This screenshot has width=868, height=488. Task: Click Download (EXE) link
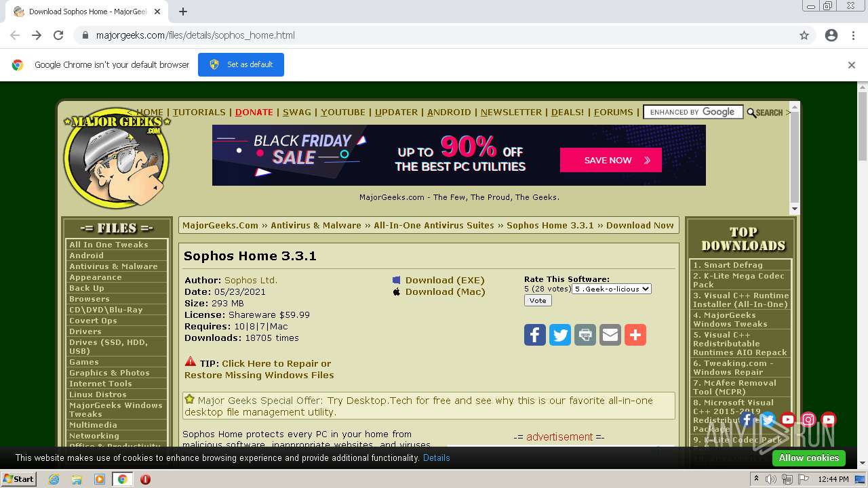[445, 280]
